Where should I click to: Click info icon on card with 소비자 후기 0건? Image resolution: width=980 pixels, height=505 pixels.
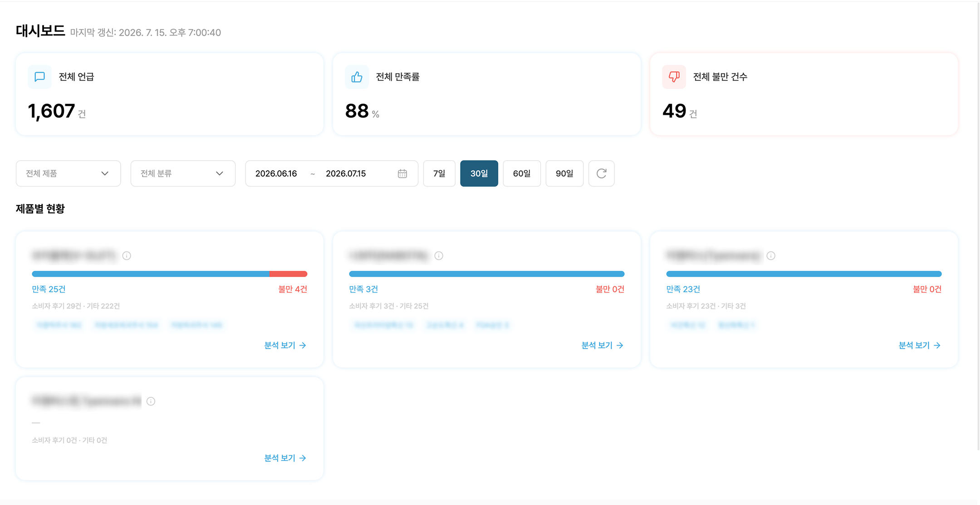(151, 401)
